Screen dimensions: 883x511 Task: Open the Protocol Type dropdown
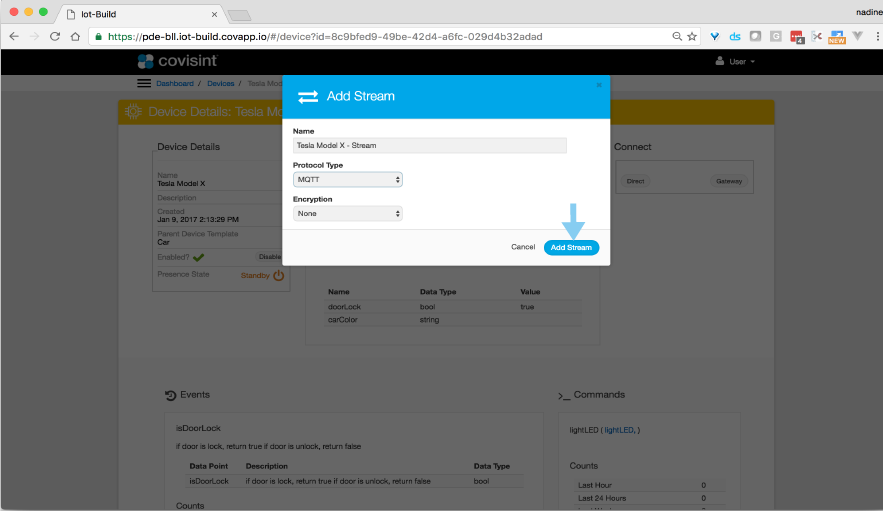348,179
